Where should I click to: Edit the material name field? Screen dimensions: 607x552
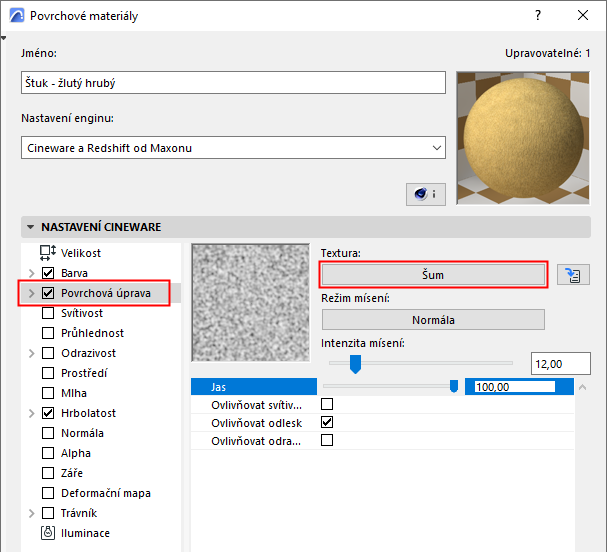(233, 82)
